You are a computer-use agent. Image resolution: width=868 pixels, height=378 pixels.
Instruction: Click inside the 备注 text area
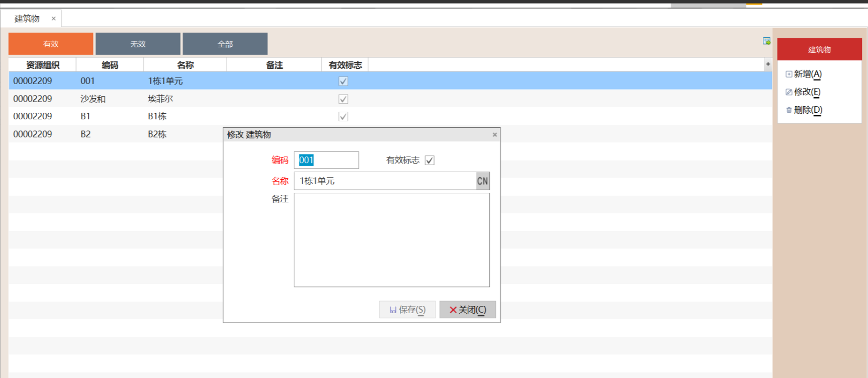391,240
